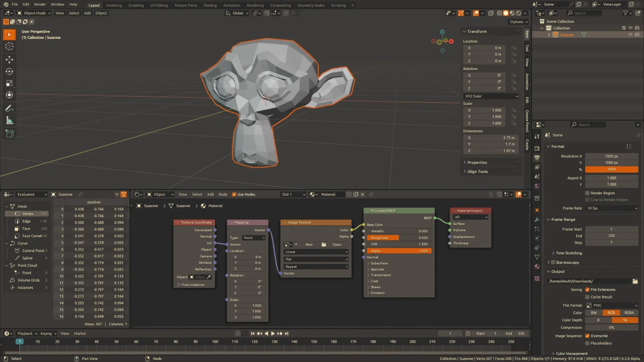Screen dimensions: 644x362
Task: Open the File menu
Action: point(14,4)
